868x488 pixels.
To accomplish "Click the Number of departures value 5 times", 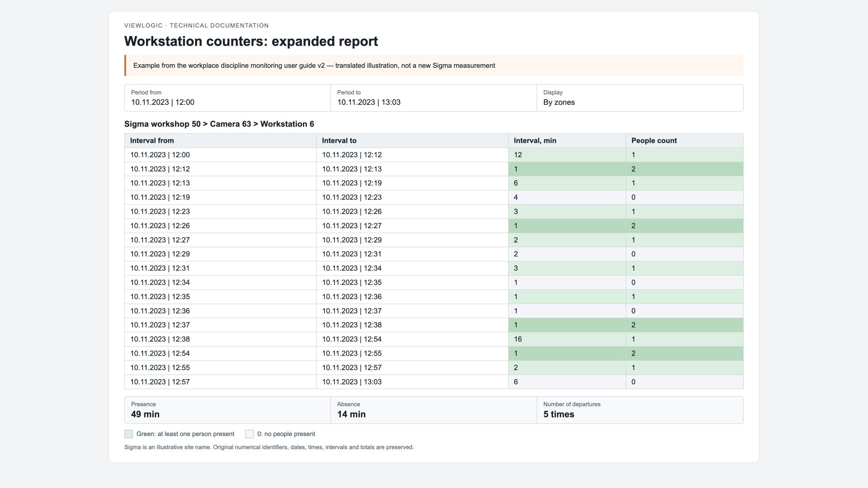I will [x=559, y=414].
